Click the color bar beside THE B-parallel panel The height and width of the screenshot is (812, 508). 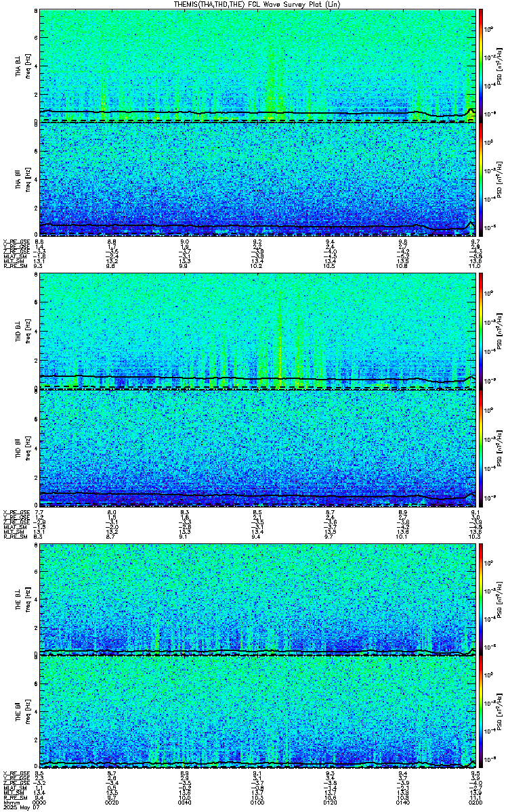pos(481,713)
